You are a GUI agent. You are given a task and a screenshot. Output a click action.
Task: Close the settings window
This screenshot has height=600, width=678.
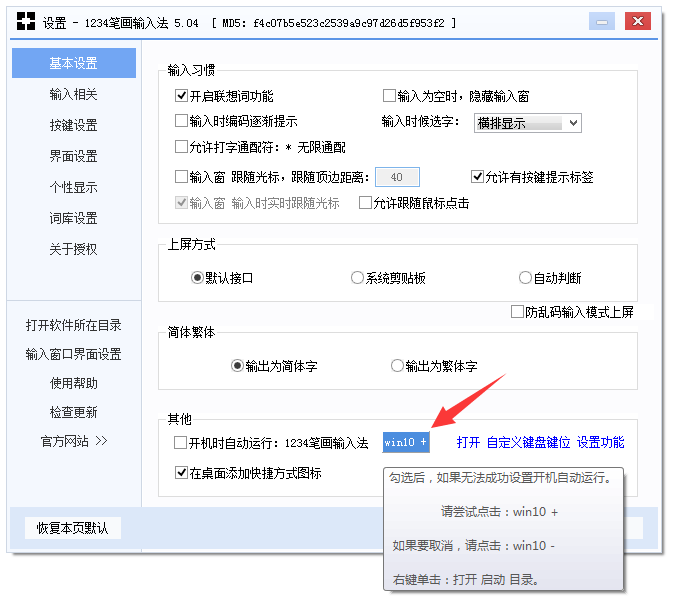tap(638, 21)
